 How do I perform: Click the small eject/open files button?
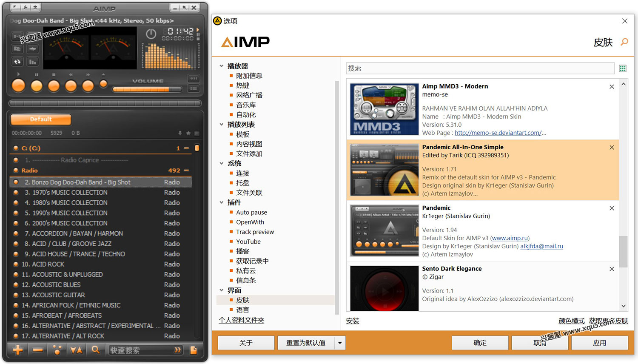coord(103,84)
